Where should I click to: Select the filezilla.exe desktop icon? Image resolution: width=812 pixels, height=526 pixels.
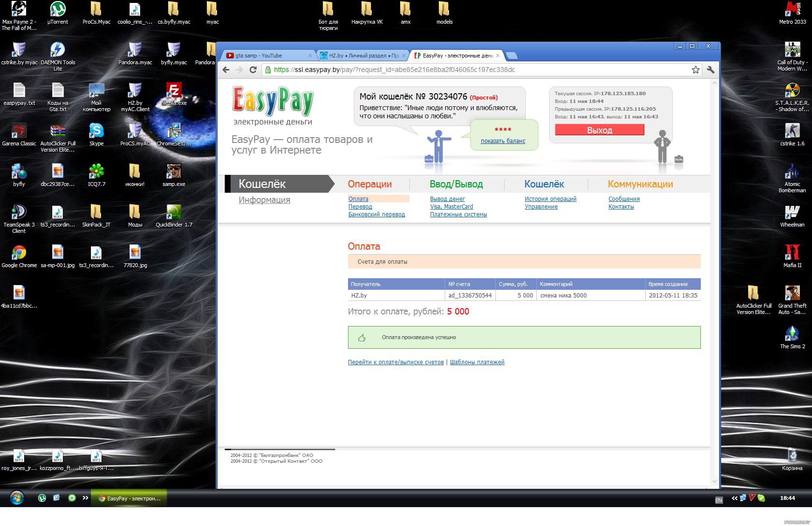[174, 94]
